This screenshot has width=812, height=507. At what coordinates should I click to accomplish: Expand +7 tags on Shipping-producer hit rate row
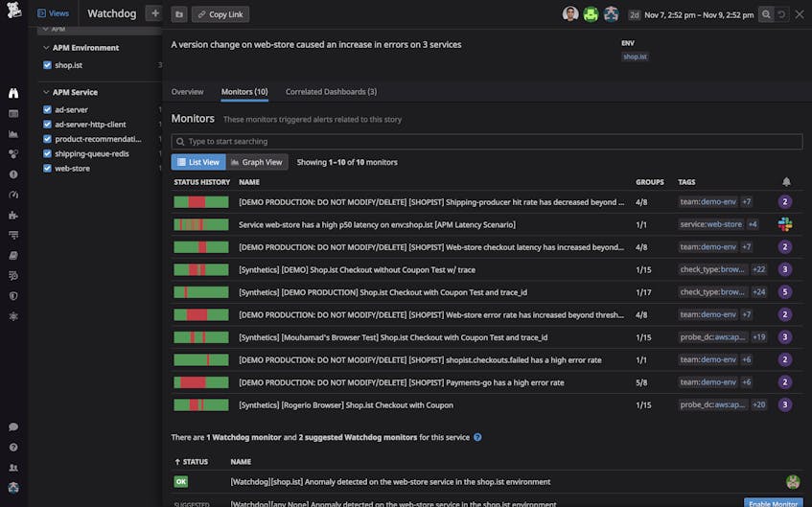(746, 202)
